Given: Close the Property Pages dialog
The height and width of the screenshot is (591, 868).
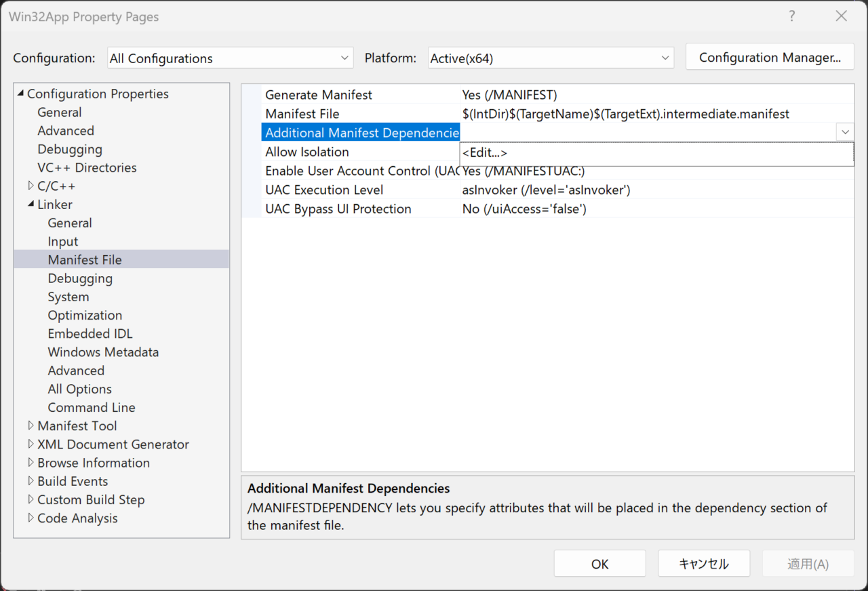Looking at the screenshot, I should pyautogui.click(x=841, y=16).
